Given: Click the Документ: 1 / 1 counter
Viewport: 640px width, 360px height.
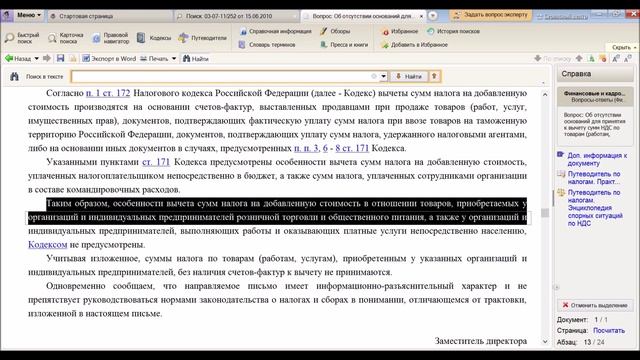Looking at the screenshot, I should pyautogui.click(x=582, y=320).
